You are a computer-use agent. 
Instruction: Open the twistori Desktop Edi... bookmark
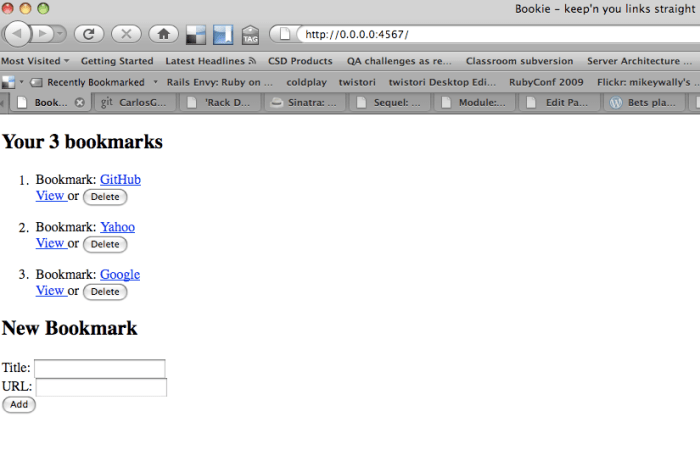point(442,82)
